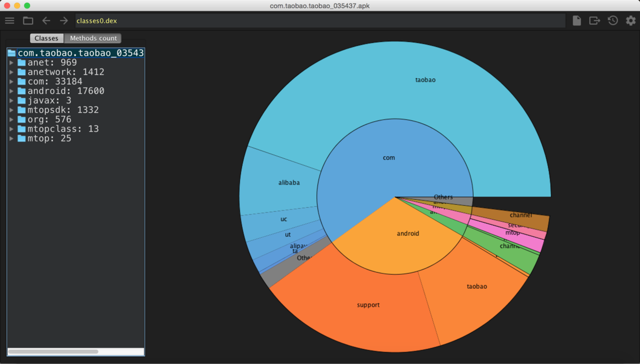Select the 'anetwork: 1412' row
This screenshot has height=364, width=640.
[x=76, y=72]
